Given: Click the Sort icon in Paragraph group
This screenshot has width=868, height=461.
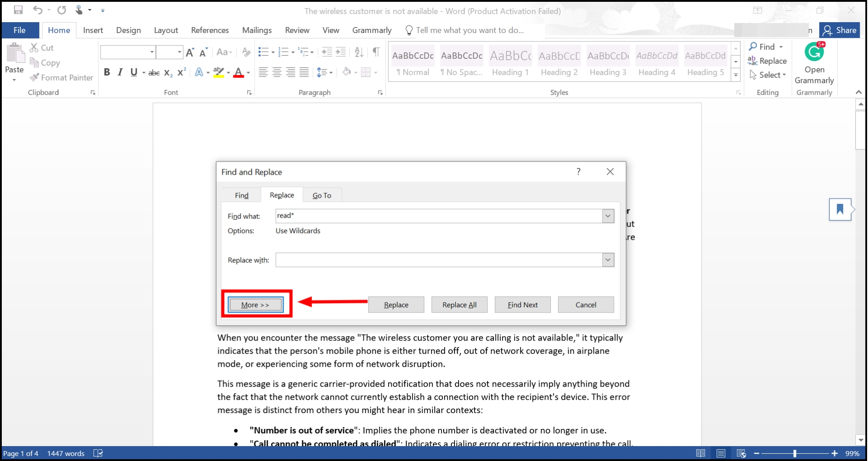Looking at the screenshot, I should pos(359,52).
